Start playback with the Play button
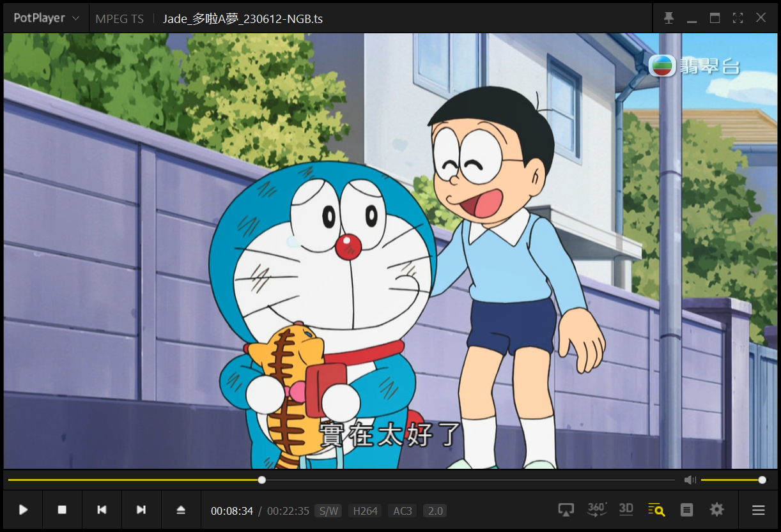 pyautogui.click(x=23, y=510)
